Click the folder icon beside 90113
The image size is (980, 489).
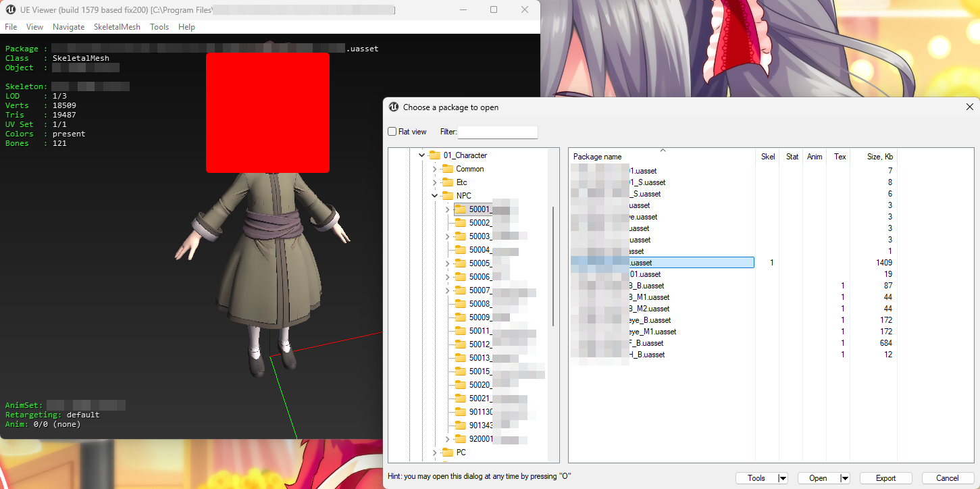click(460, 411)
